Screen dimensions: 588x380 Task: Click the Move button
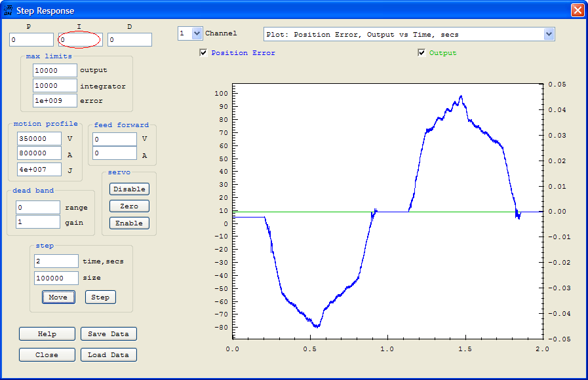coord(58,297)
